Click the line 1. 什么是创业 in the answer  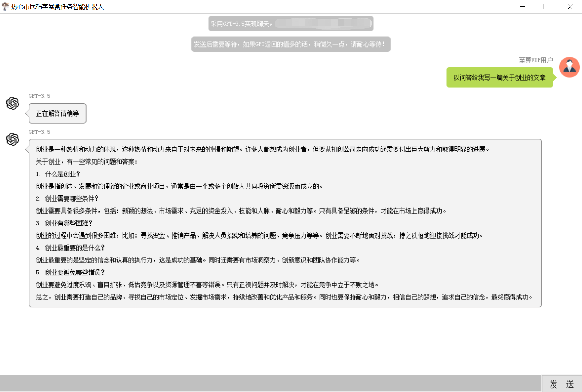(x=58, y=174)
